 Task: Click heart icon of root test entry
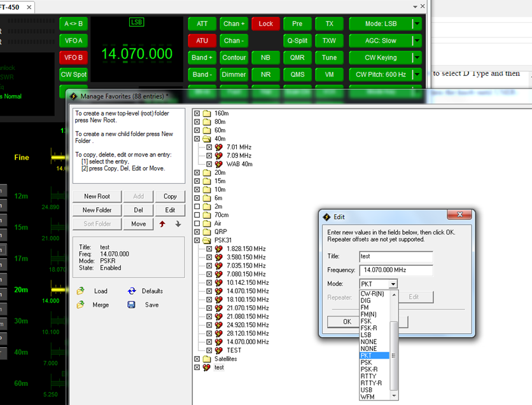point(207,367)
